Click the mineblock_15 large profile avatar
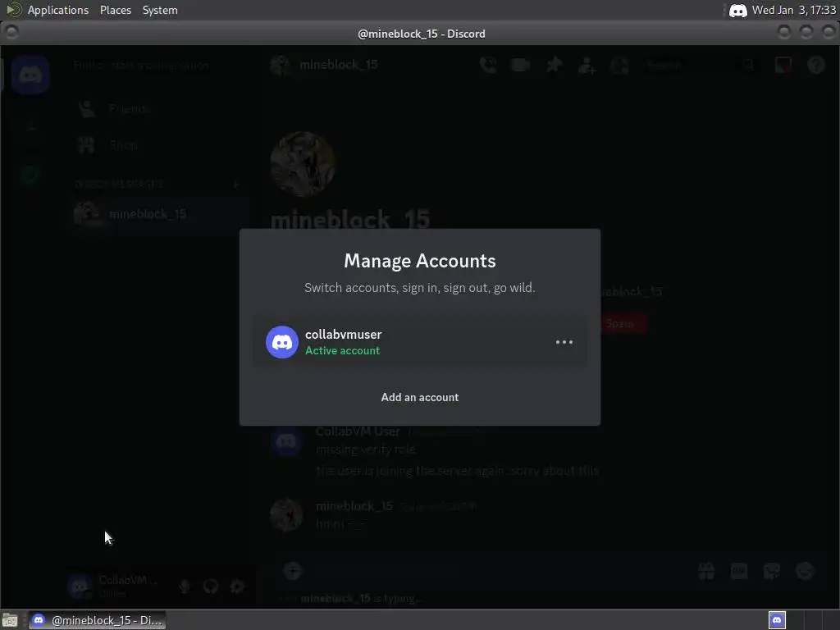840x630 pixels. (303, 163)
